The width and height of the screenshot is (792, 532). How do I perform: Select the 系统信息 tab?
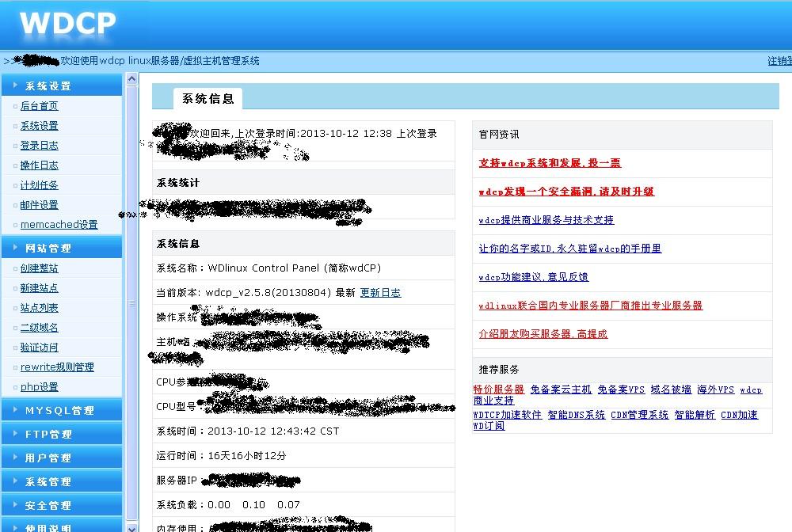pyautogui.click(x=208, y=98)
